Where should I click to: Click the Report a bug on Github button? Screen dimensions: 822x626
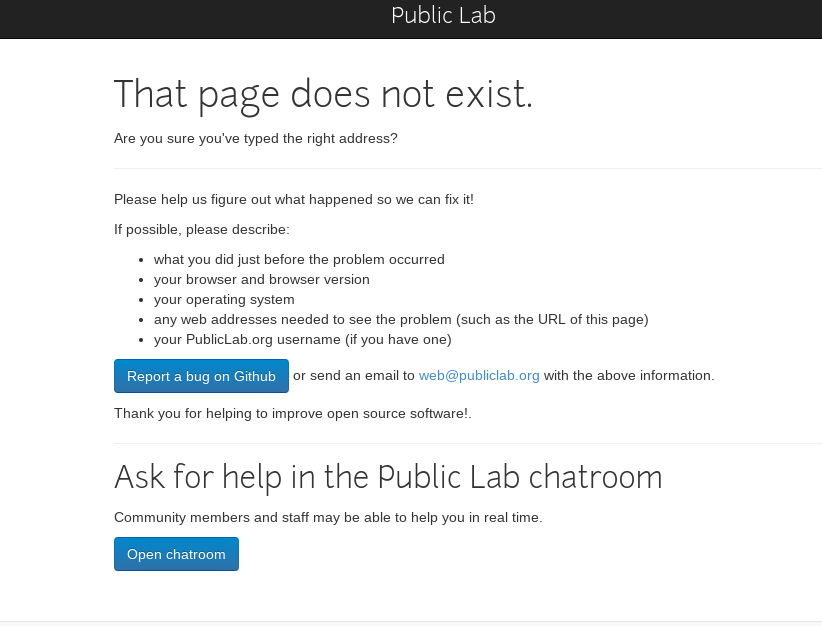point(201,376)
